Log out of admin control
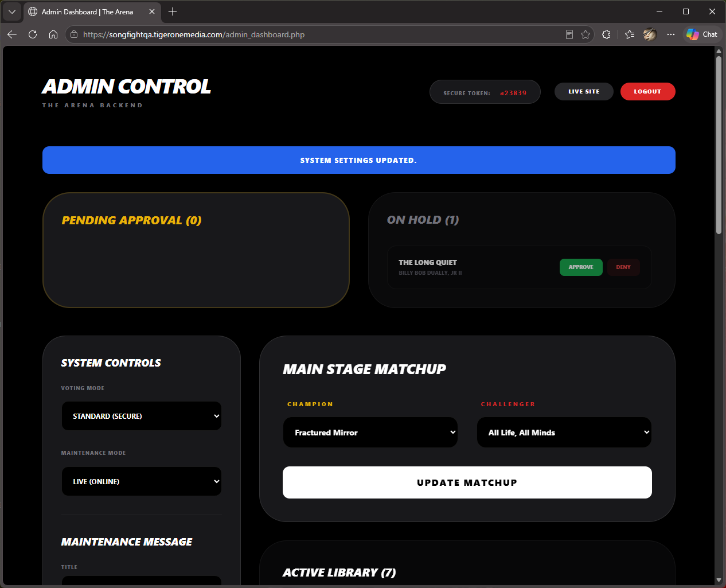 point(647,92)
